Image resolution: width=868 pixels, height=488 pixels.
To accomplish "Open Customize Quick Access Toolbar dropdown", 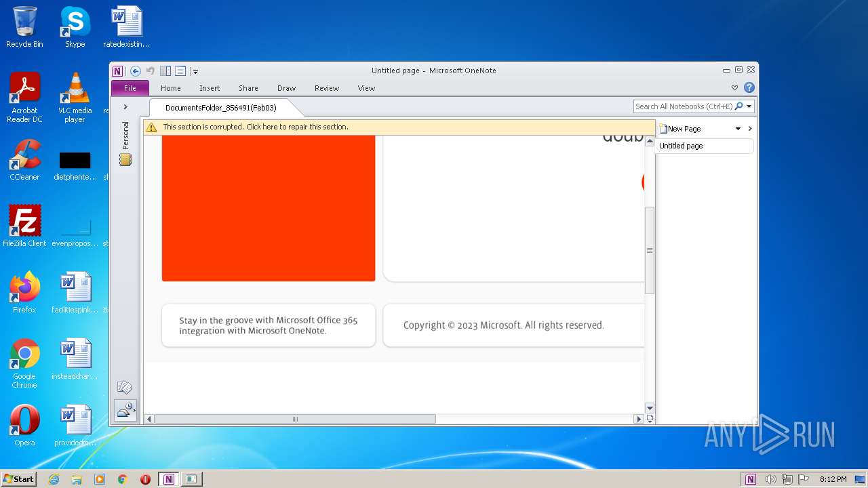I will [195, 71].
